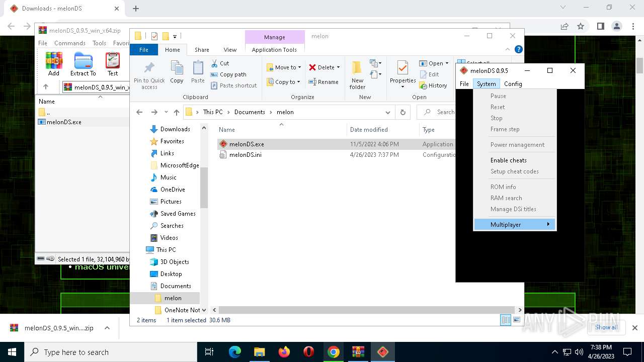Click the Paste icon in ribbon
Screen dimensions: 644x362
(x=198, y=68)
